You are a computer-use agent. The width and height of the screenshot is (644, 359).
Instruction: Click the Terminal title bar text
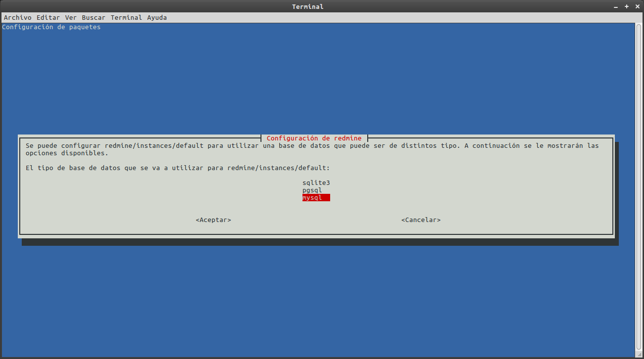pos(308,6)
